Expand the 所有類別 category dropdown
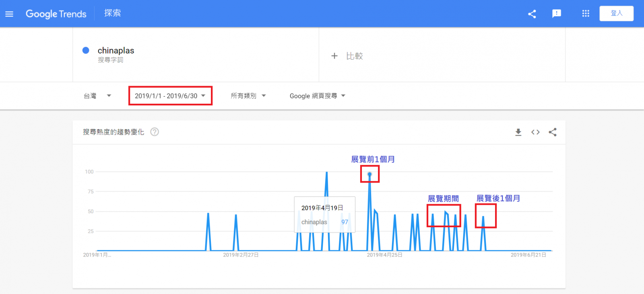 click(x=248, y=96)
